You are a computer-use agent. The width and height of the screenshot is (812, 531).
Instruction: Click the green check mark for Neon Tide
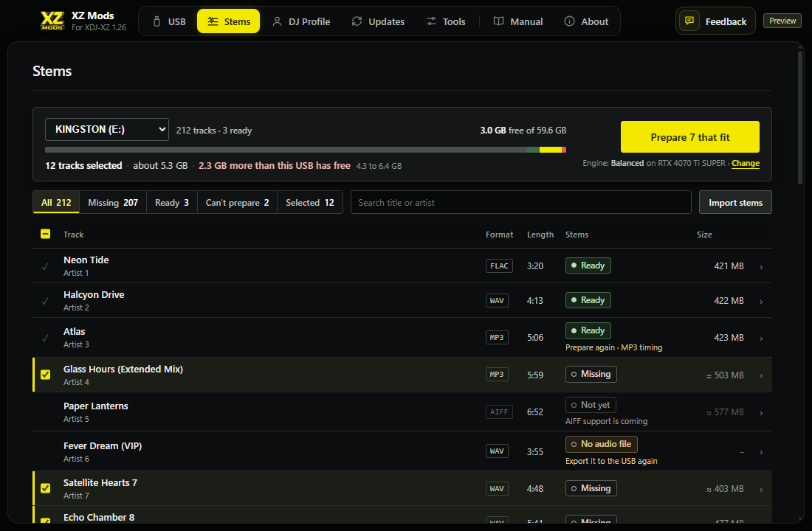pos(46,266)
